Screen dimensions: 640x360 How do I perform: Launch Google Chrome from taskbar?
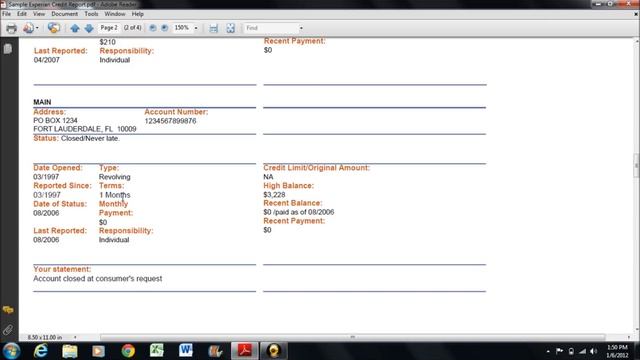[128, 351]
